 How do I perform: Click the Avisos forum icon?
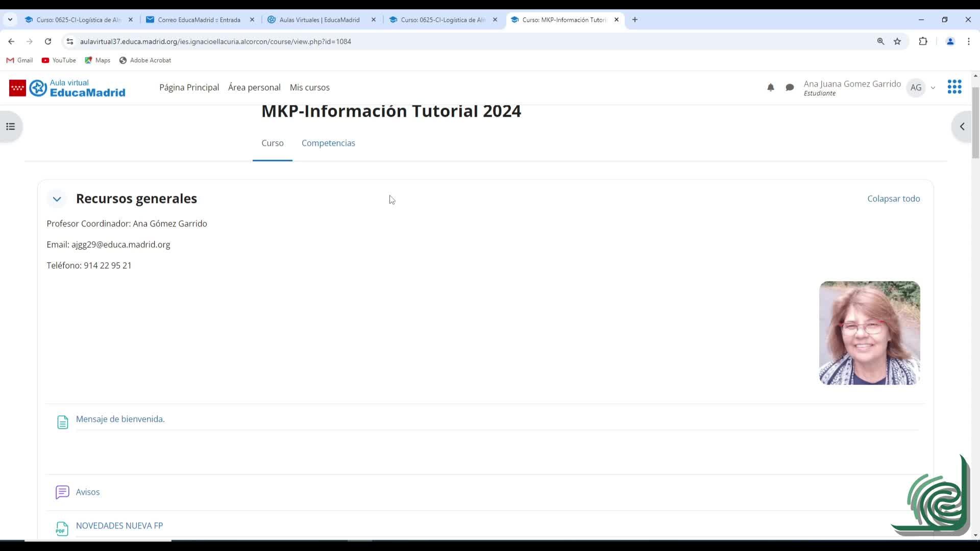point(62,492)
